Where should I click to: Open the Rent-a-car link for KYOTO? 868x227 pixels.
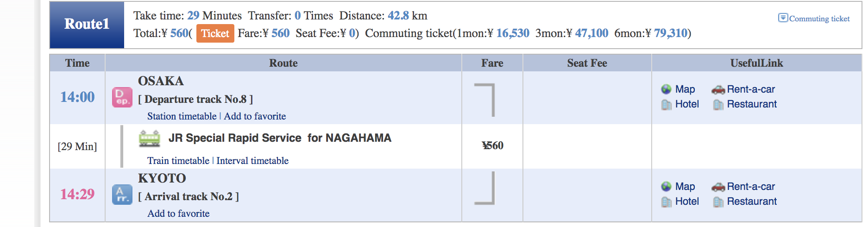(x=751, y=187)
